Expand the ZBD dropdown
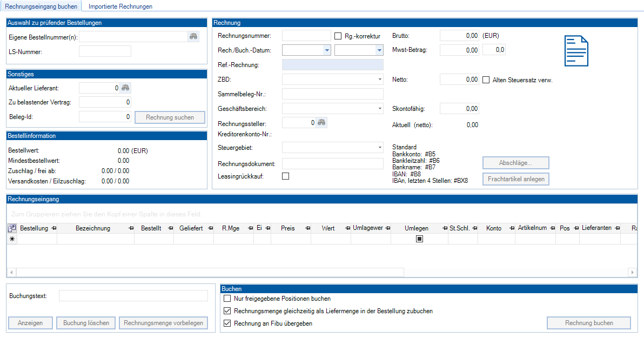 (x=380, y=80)
